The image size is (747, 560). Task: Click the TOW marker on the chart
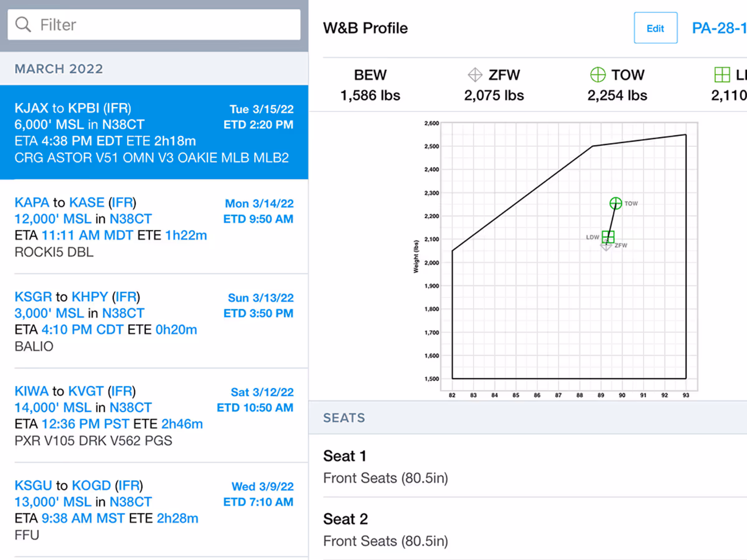tap(615, 203)
